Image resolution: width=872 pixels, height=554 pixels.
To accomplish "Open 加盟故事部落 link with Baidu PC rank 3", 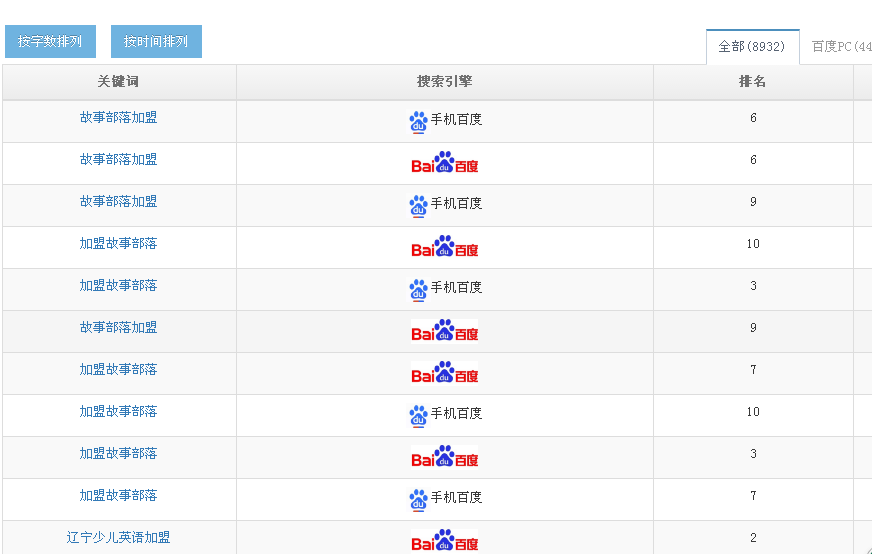I will point(118,454).
